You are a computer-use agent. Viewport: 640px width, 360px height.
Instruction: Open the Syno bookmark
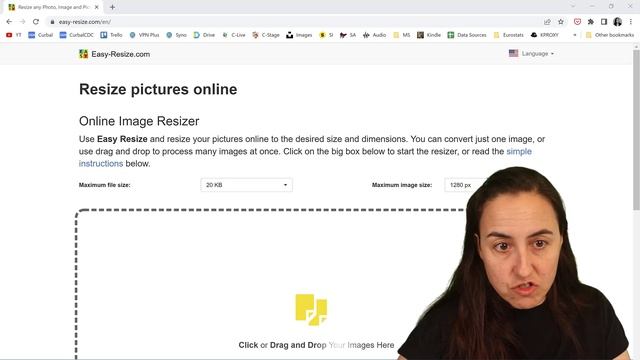coord(176,35)
